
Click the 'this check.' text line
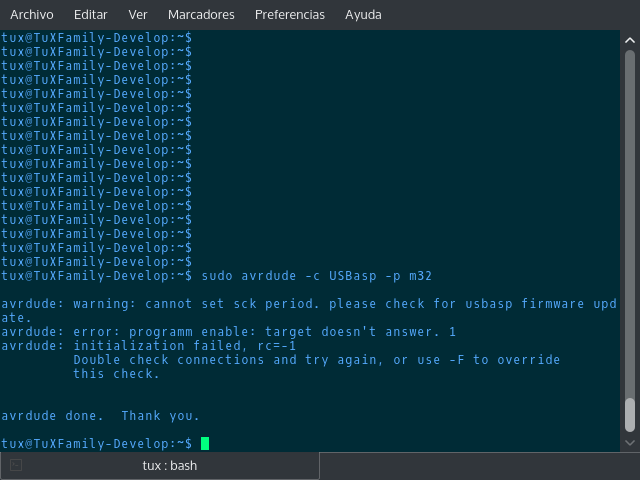(116, 374)
